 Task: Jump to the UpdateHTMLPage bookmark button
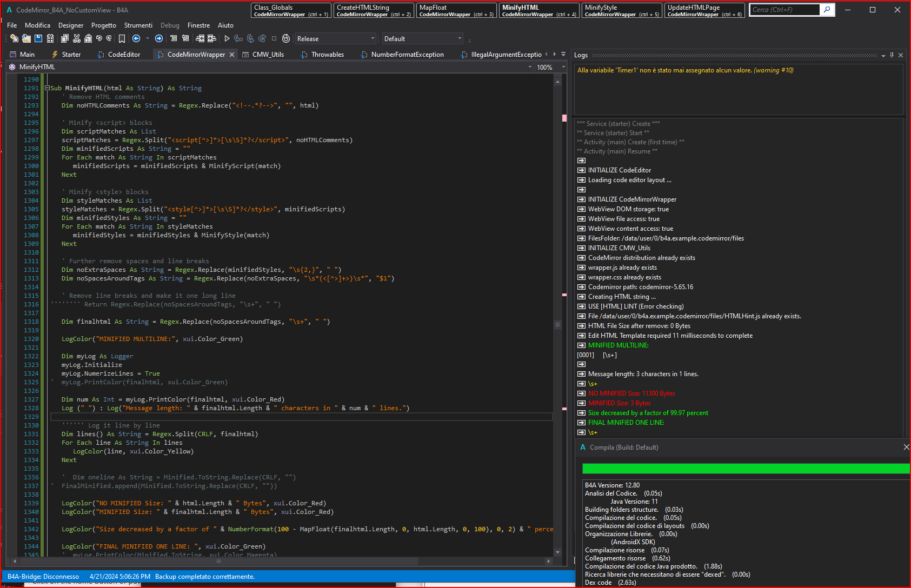point(704,10)
